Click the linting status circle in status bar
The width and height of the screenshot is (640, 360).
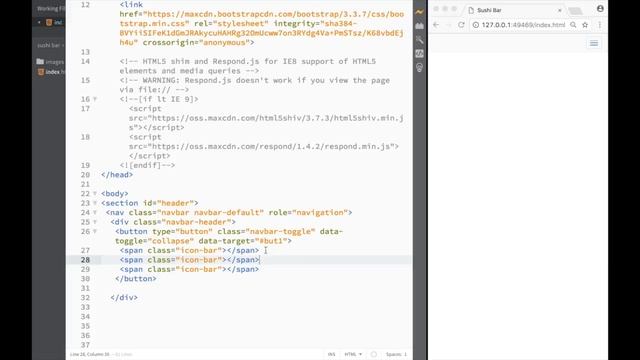374,354
